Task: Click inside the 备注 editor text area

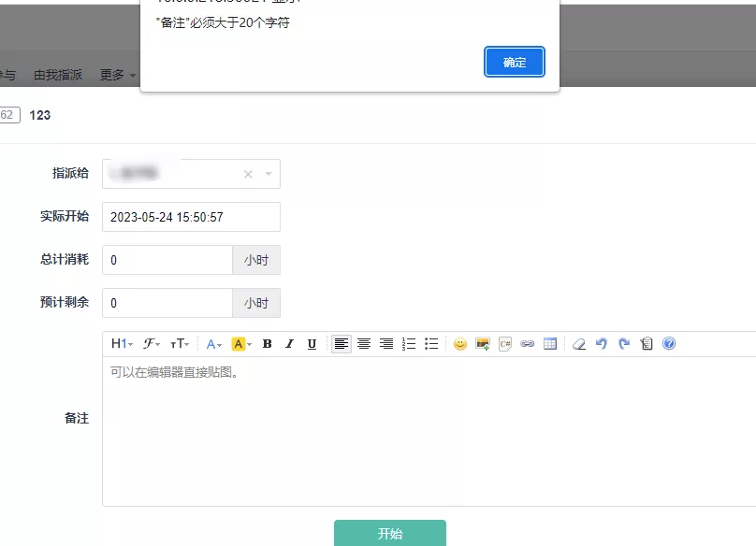Action: 429,431
